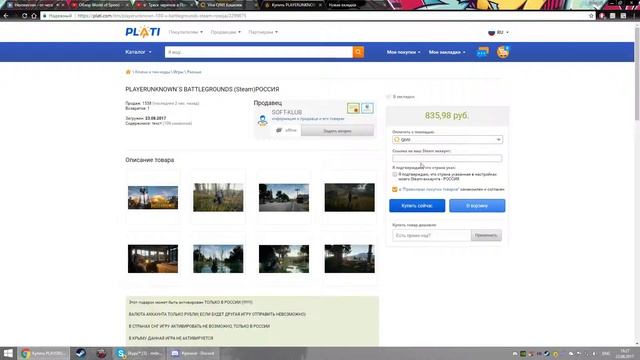The height and width of the screenshot is (360, 640).
Task: Click the promo code input field
Action: click(431, 235)
